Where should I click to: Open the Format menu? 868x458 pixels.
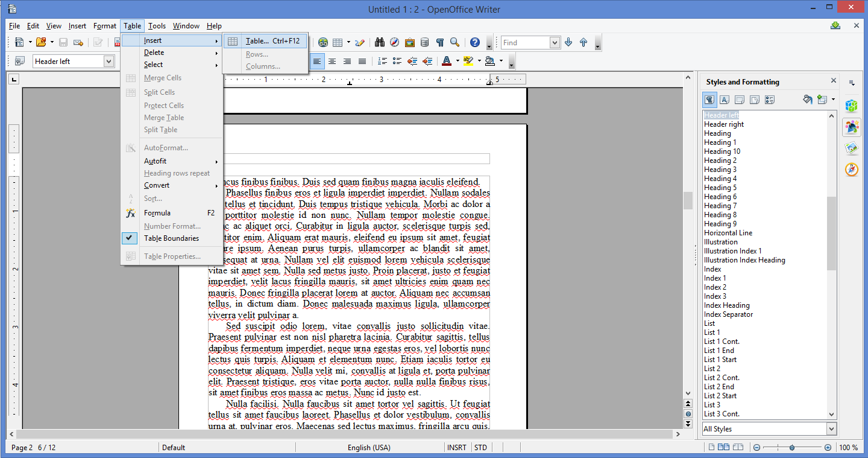click(x=105, y=26)
